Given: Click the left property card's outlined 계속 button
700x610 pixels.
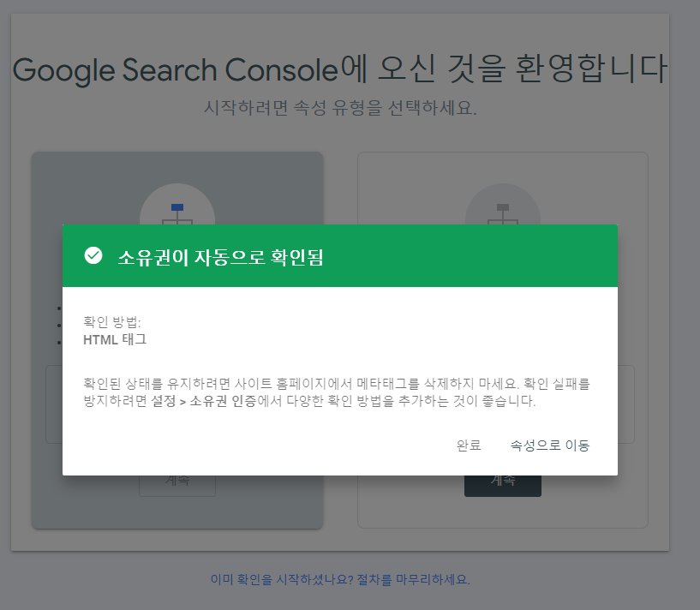Looking at the screenshot, I should [x=177, y=486].
